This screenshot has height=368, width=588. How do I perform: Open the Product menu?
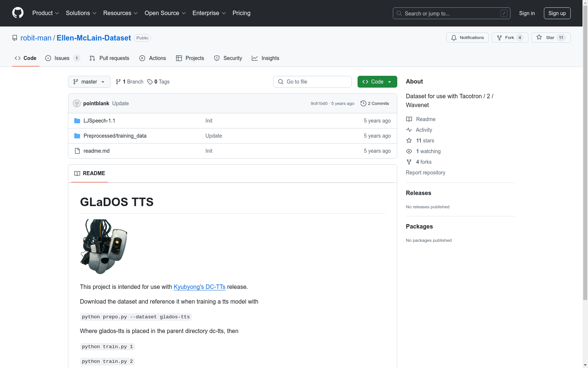pos(46,13)
